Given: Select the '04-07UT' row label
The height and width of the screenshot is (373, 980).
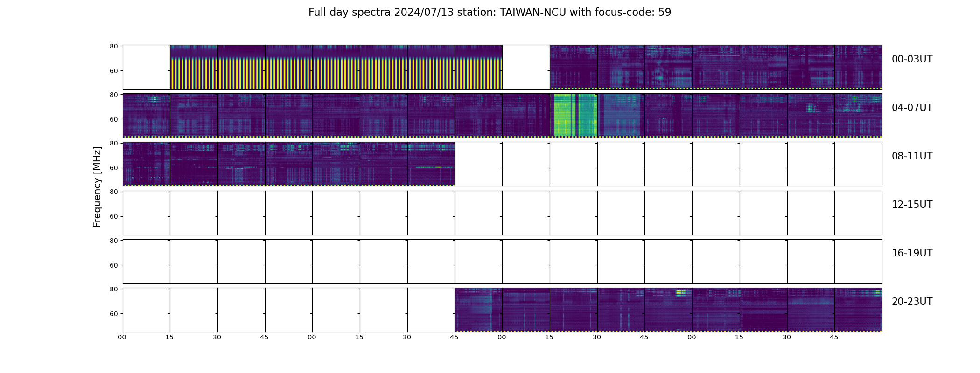Looking at the screenshot, I should 912,108.
